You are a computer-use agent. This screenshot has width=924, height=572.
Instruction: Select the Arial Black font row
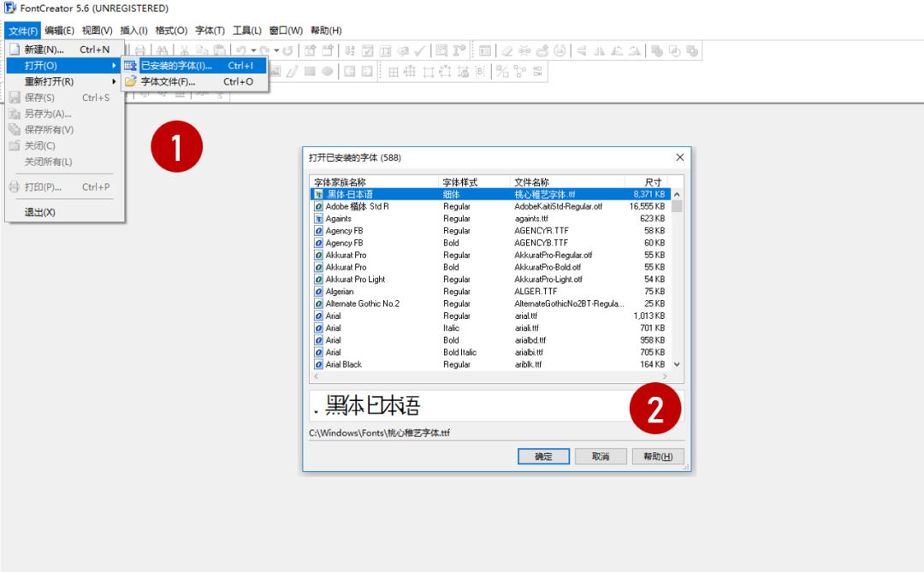point(490,364)
